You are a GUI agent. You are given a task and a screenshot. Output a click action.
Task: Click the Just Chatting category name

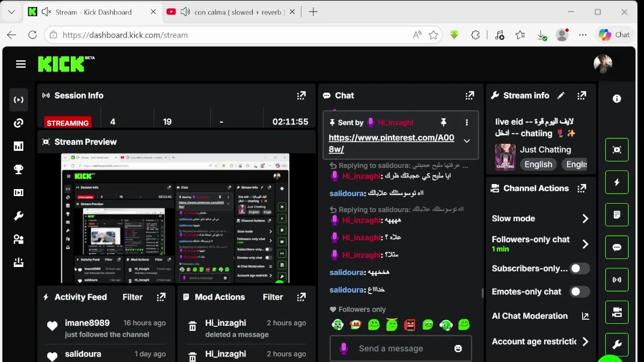545,149
